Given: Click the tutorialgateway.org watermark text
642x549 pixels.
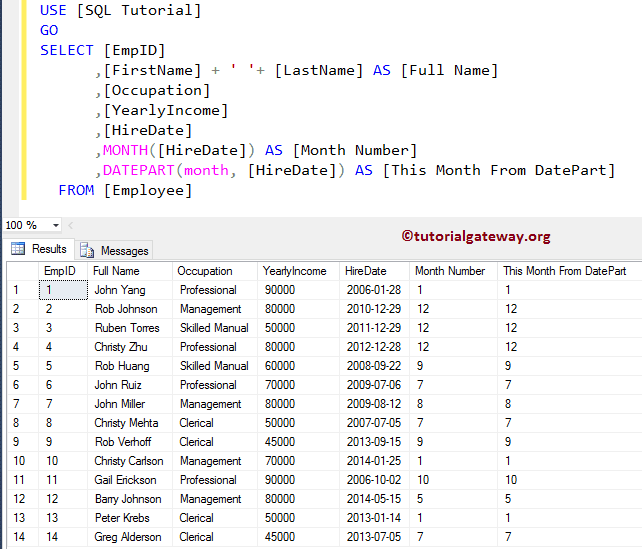Looking at the screenshot, I should pyautogui.click(x=476, y=236).
